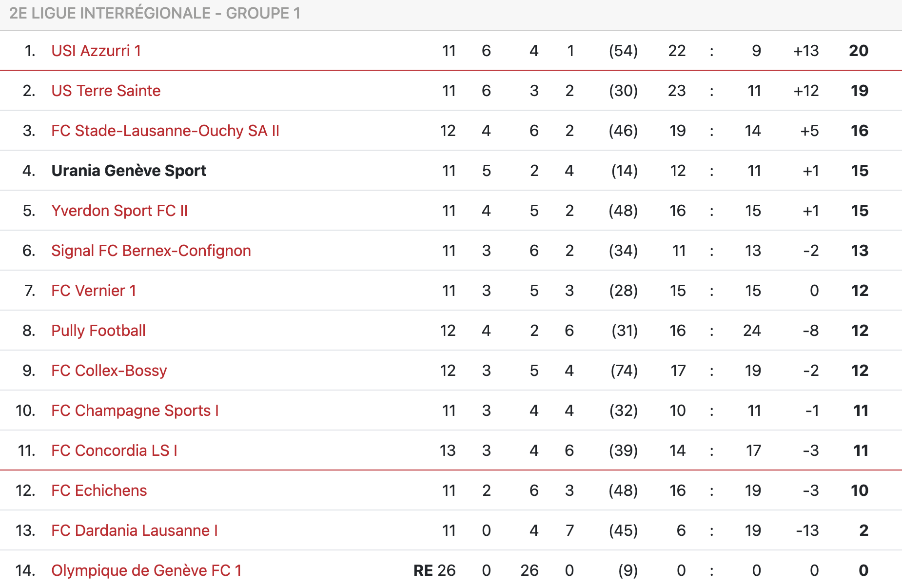Go to Pully Football team page

coord(98,331)
